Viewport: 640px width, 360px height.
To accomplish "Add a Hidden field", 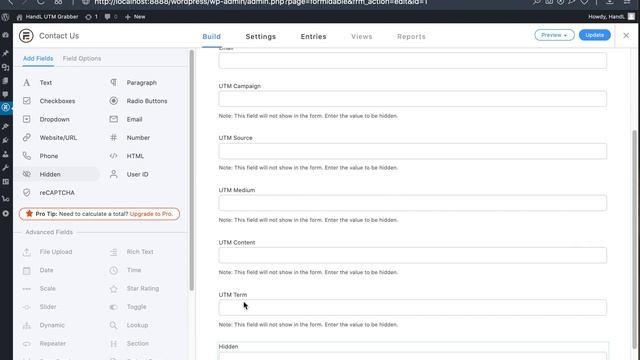I will 57,174.
